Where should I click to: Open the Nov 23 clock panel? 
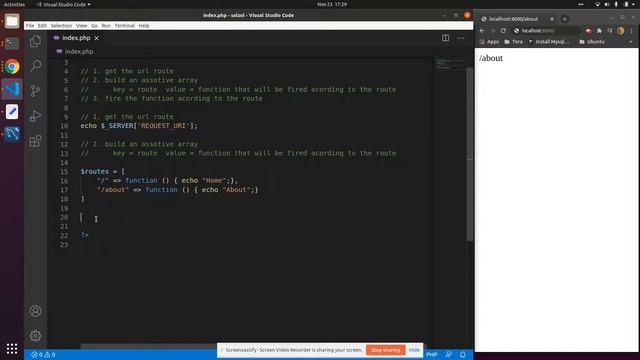332,4
